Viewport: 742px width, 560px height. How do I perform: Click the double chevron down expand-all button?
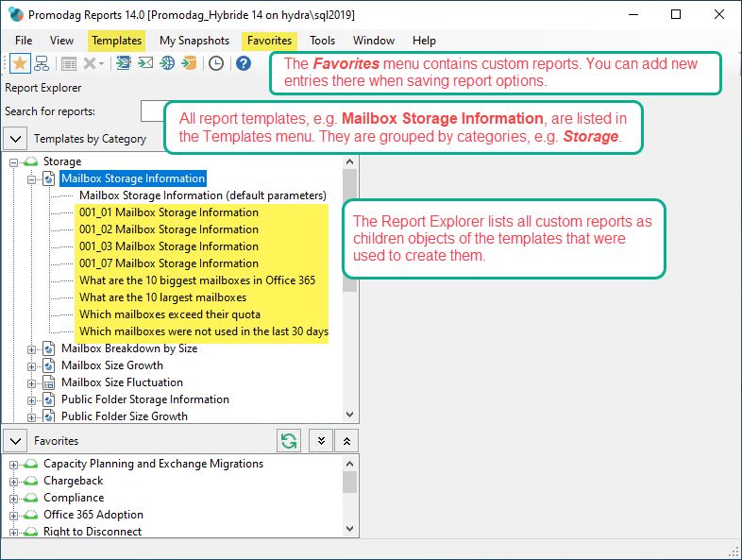[x=321, y=441]
